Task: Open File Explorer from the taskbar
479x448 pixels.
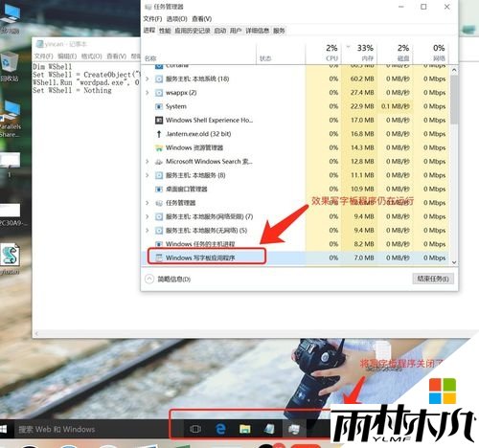Action: [244, 429]
